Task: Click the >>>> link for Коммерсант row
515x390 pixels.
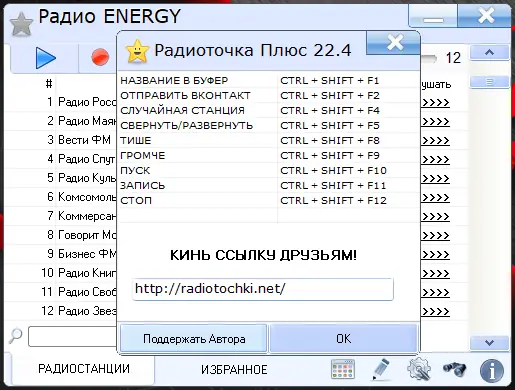Action: (435, 216)
